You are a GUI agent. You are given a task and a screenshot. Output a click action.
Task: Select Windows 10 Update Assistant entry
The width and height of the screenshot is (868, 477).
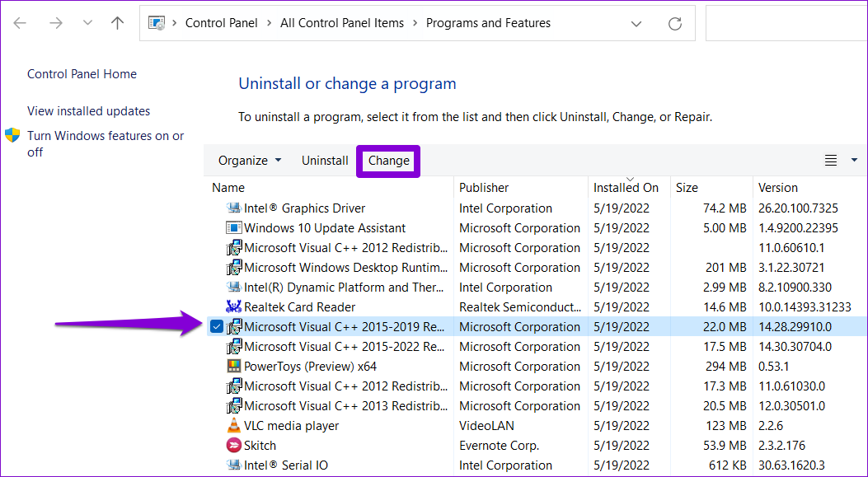point(325,228)
